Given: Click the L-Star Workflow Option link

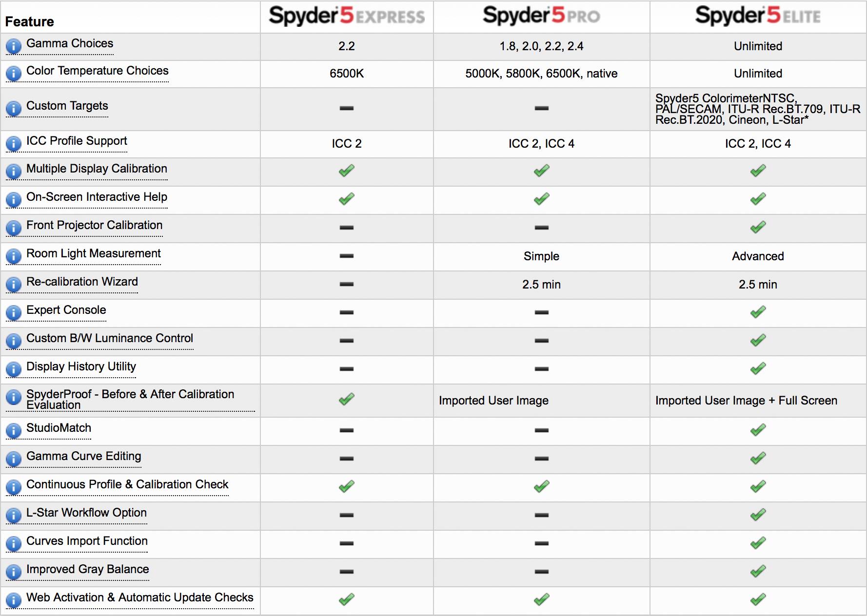Looking at the screenshot, I should 86,513.
